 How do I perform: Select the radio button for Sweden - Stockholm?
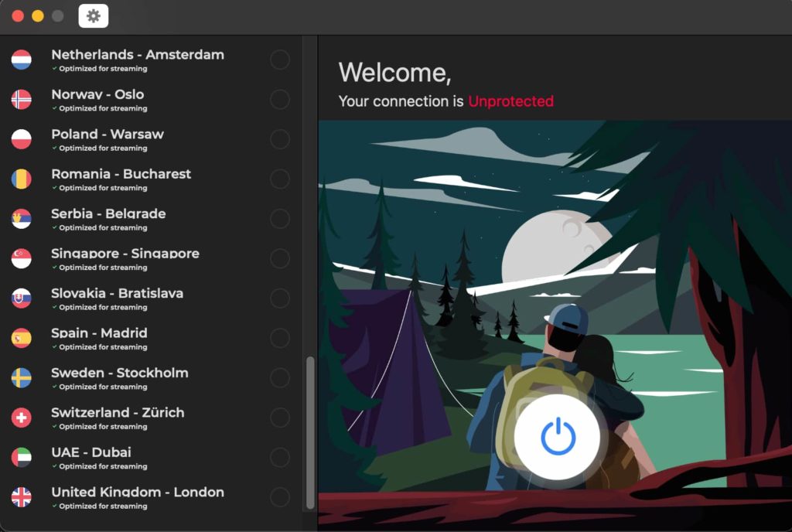(x=280, y=378)
